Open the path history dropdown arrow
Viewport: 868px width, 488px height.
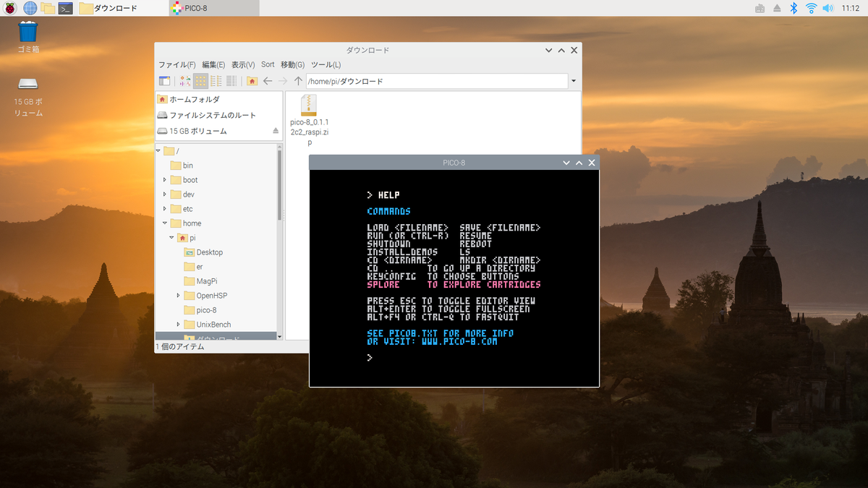[574, 81]
